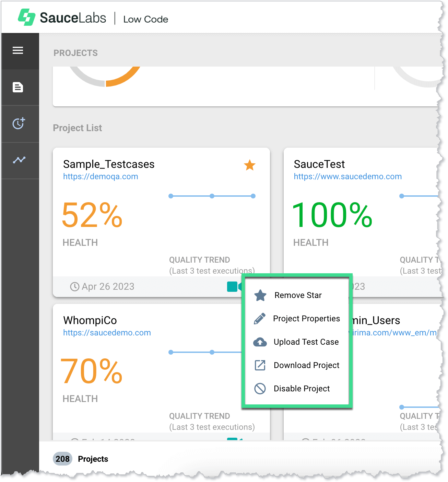The height and width of the screenshot is (482, 448).
Task: Toggle the orange star on Sample_Testcases
Action: 249,165
